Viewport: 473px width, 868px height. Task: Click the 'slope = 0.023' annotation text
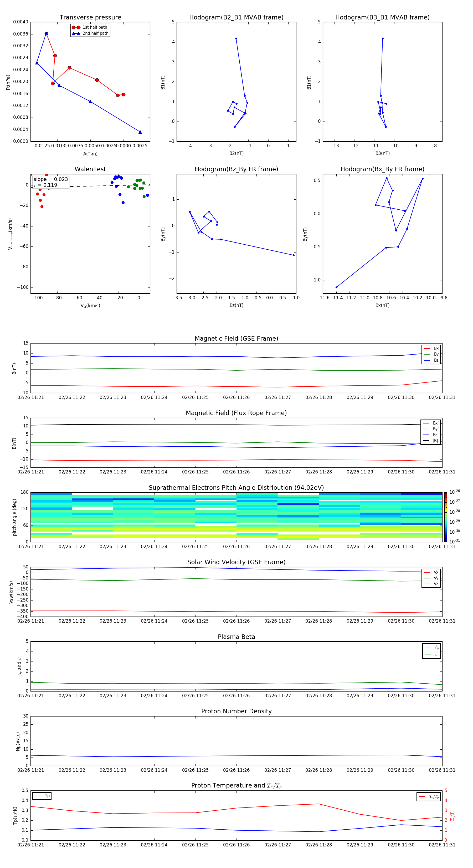[51, 179]
